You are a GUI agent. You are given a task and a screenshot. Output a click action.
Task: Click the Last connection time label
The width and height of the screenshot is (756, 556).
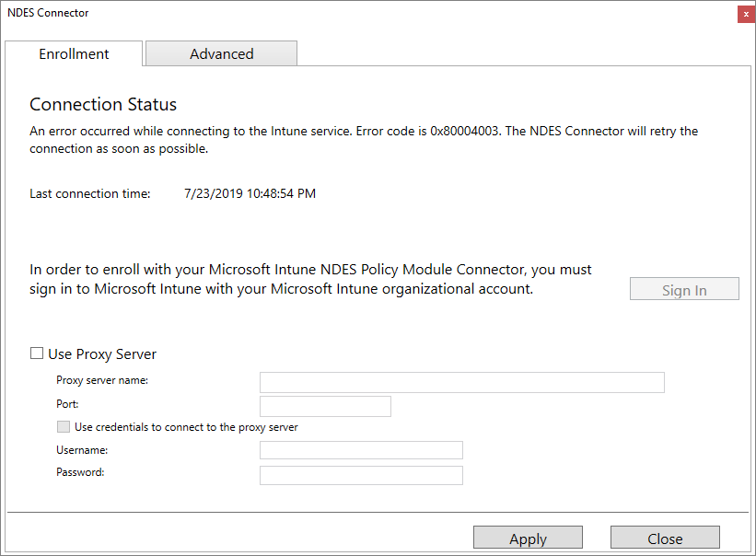(x=90, y=193)
